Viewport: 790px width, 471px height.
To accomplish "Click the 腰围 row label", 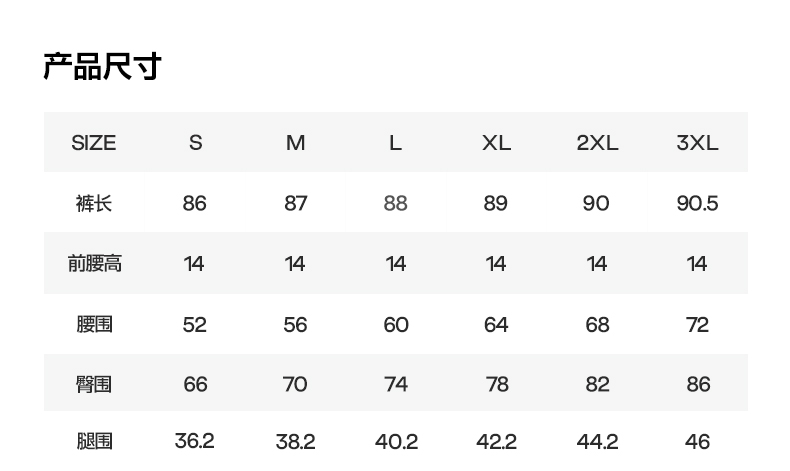I will [x=94, y=325].
